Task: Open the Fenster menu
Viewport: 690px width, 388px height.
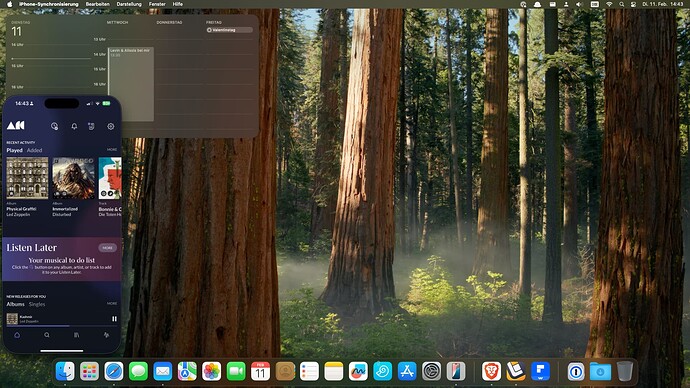Action: 157,4
